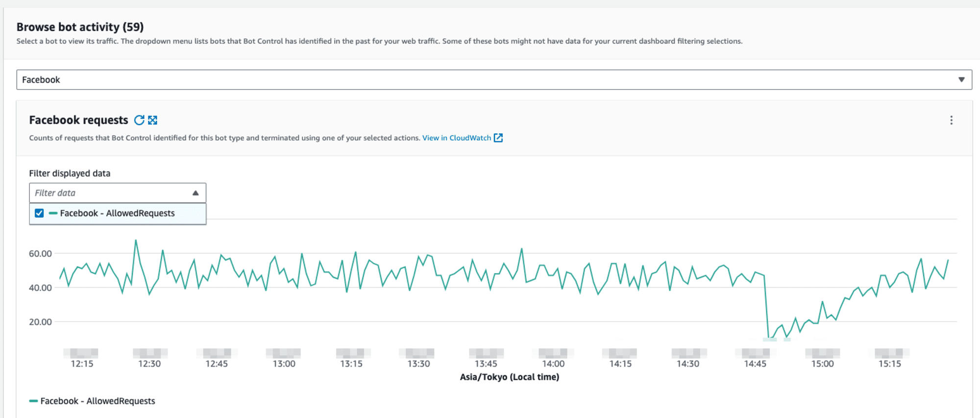Select Facebook - AllowedRequests option in filter list
The image size is (980, 418).
118,213
